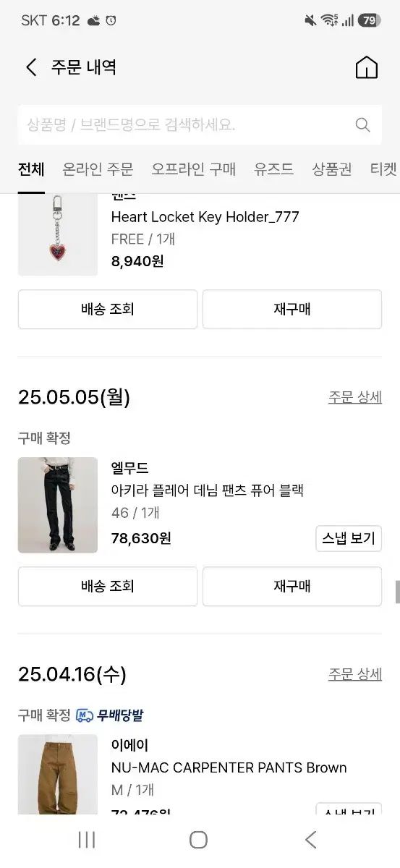Tap the Android back navigation arrow
Screen dimensions: 400x868
point(311,839)
